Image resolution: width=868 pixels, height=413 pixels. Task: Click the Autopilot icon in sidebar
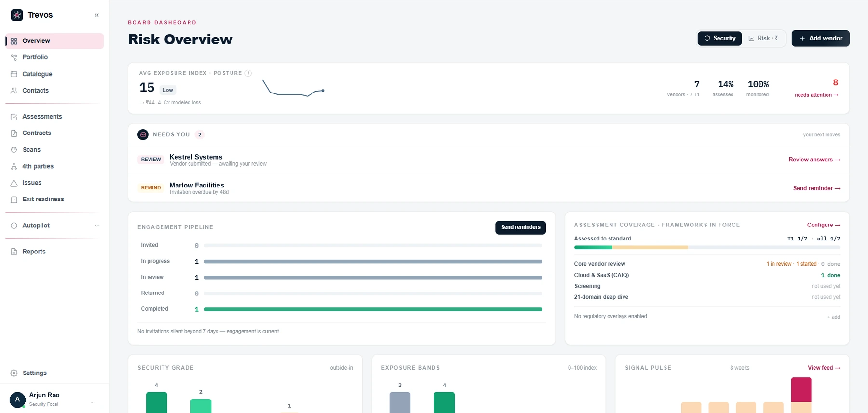14,226
